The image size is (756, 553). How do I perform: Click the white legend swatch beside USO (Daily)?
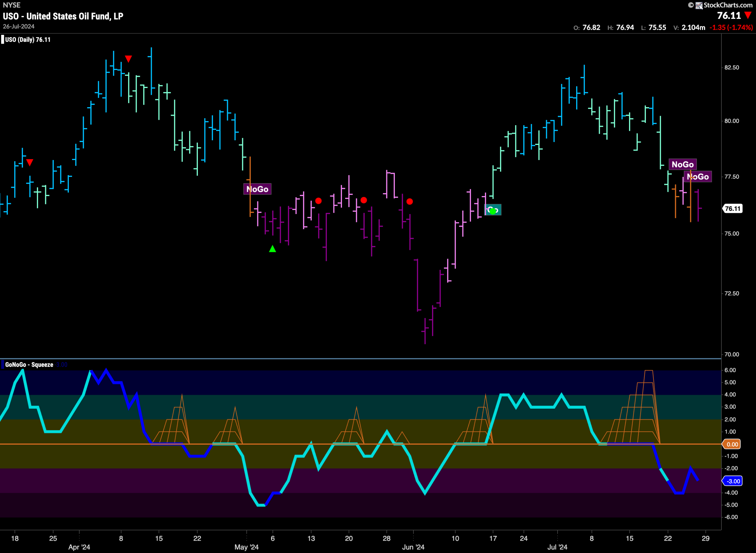pos(3,40)
